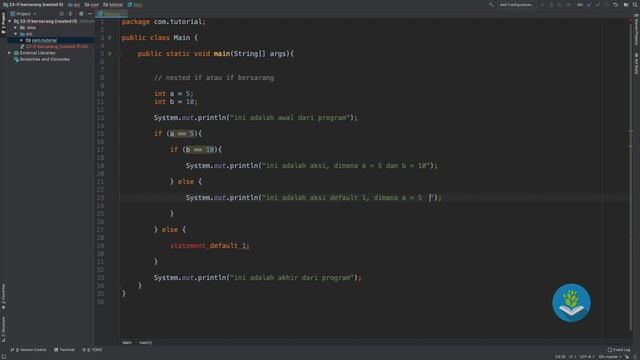The image size is (640, 360).
Task: Click the tool windows toggle icon in bottom-left corner
Action: [4, 356]
